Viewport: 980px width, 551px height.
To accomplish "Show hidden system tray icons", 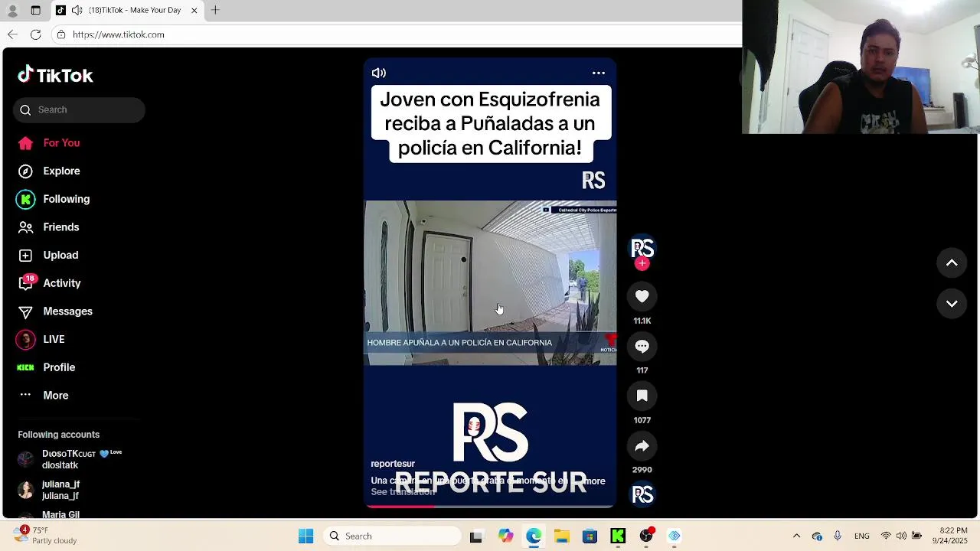I will tap(796, 536).
